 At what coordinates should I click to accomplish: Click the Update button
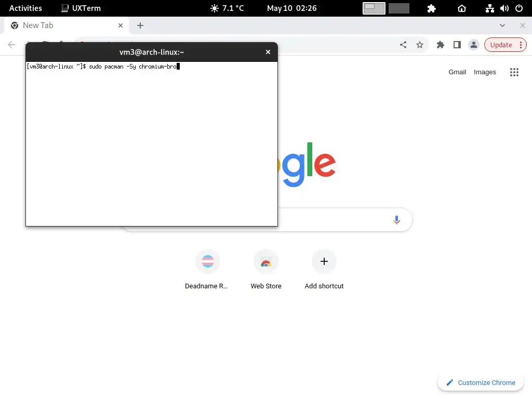coord(501,45)
